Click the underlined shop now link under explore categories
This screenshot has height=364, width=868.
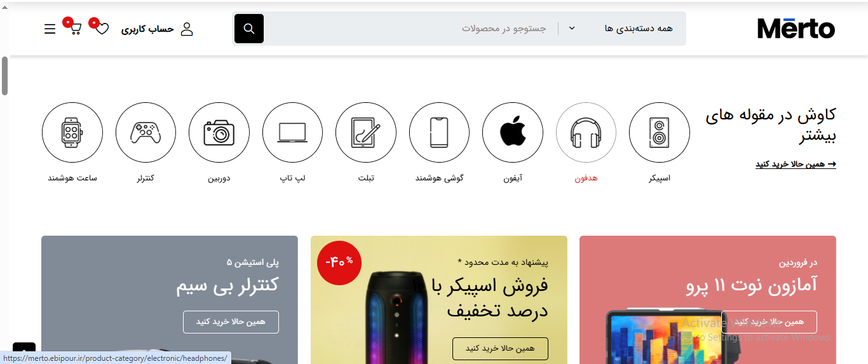tap(796, 164)
